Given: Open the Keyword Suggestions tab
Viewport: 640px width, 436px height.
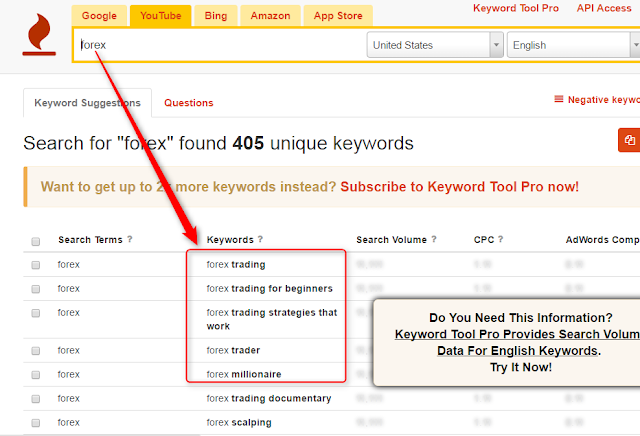Looking at the screenshot, I should click(87, 103).
